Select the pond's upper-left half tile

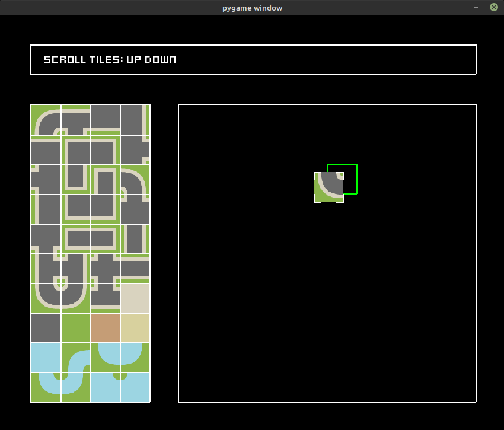point(106,357)
